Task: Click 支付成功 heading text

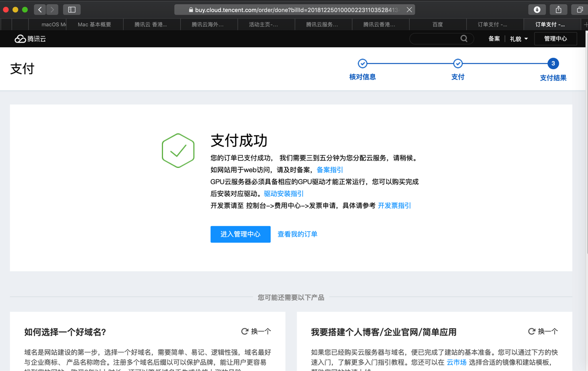Action: 239,141
